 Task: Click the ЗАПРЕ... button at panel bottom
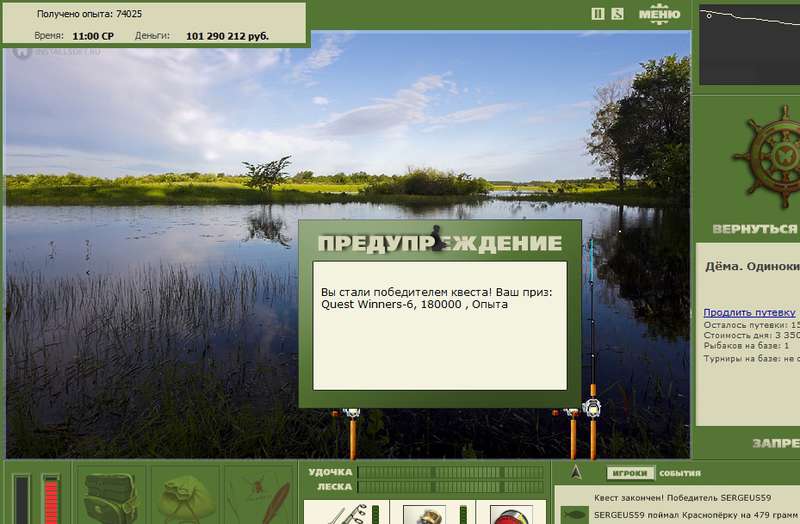coord(776,443)
